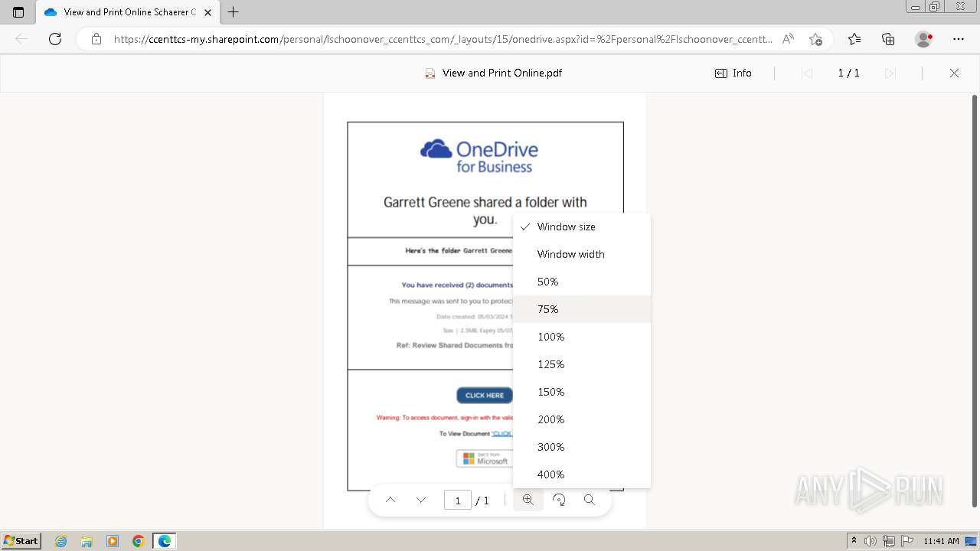
Task: Go back with the browser back arrow
Action: tap(21, 39)
